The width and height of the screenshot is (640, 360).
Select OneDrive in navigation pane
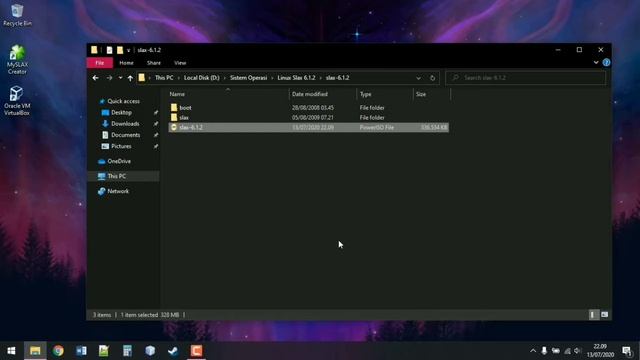point(119,161)
